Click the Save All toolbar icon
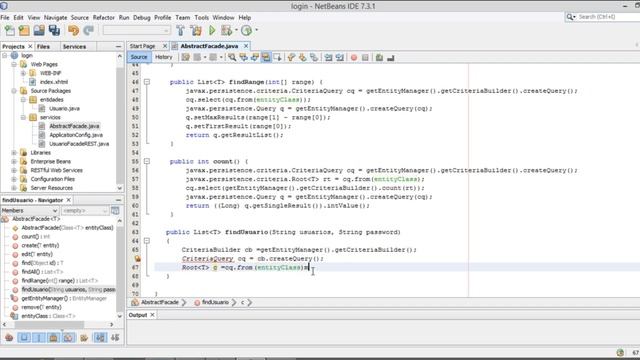640x360 pixels. tap(54, 30)
